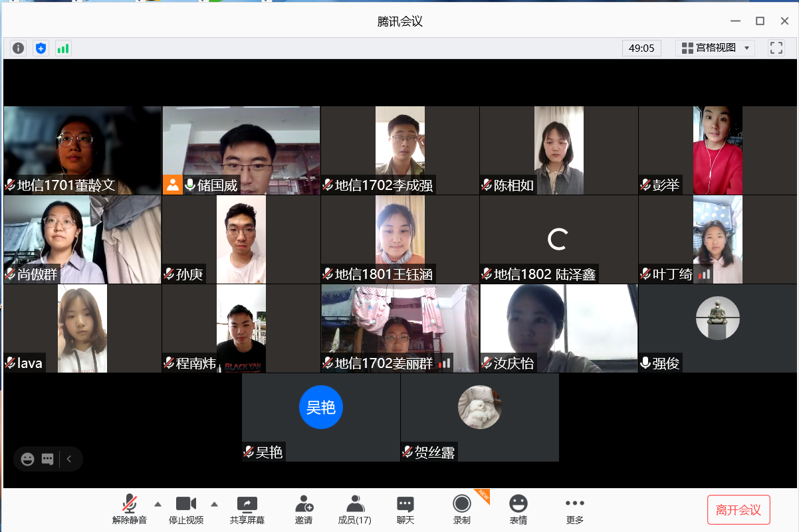The image size is (799, 532).
Task: Select 储国威's video tile
Action: (x=241, y=150)
